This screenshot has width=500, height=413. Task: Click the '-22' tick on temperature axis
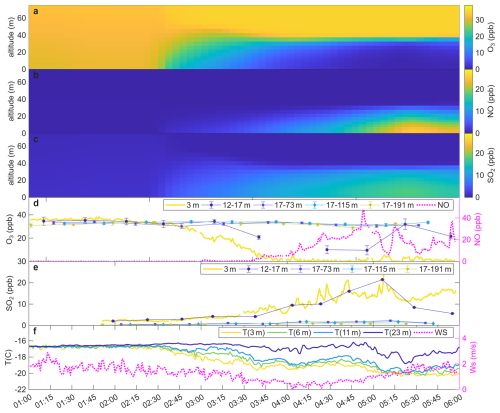pos(21,389)
